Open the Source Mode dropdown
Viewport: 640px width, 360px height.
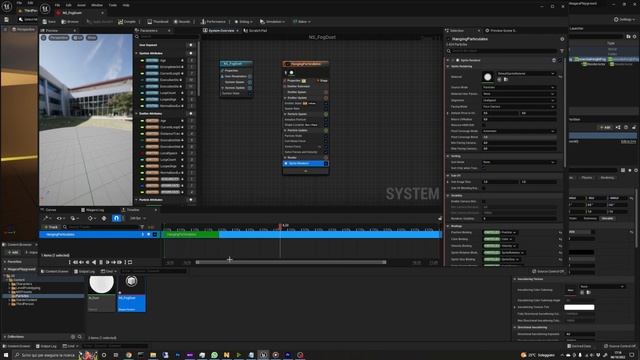(x=519, y=87)
